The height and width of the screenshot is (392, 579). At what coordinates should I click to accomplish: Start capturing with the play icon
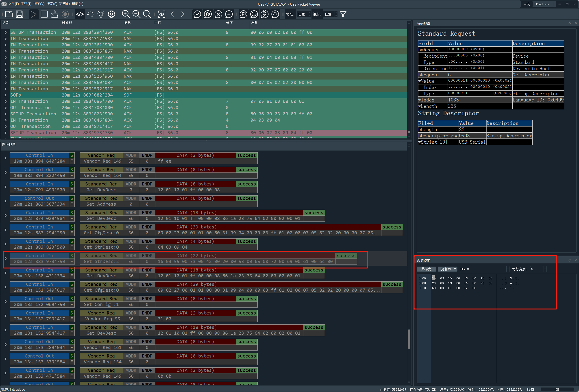coord(33,14)
